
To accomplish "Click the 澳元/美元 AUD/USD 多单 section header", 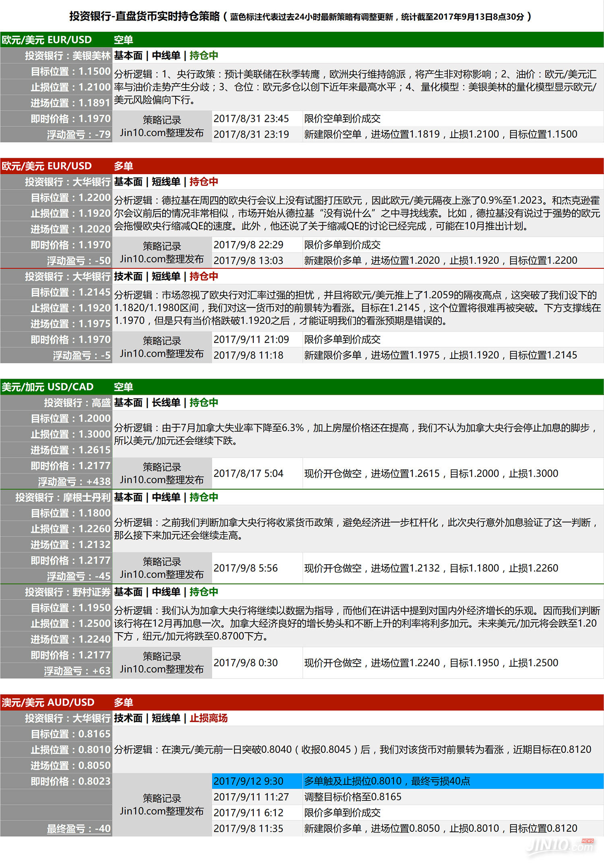I will (302, 702).
